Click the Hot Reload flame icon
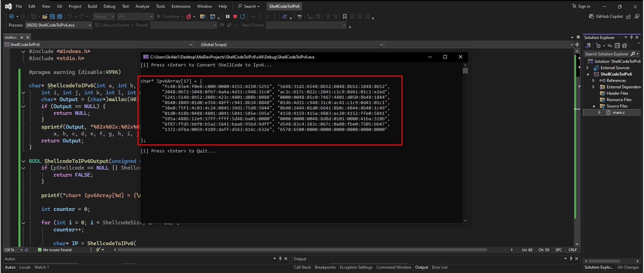Viewport: 644px width, 273px height. [189, 16]
